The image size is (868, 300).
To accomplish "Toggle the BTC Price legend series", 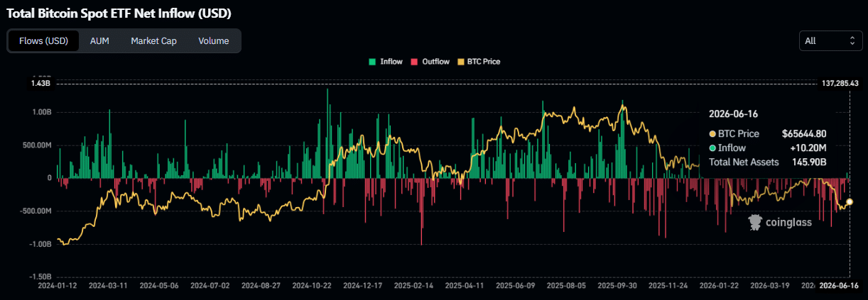I will tap(479, 62).
